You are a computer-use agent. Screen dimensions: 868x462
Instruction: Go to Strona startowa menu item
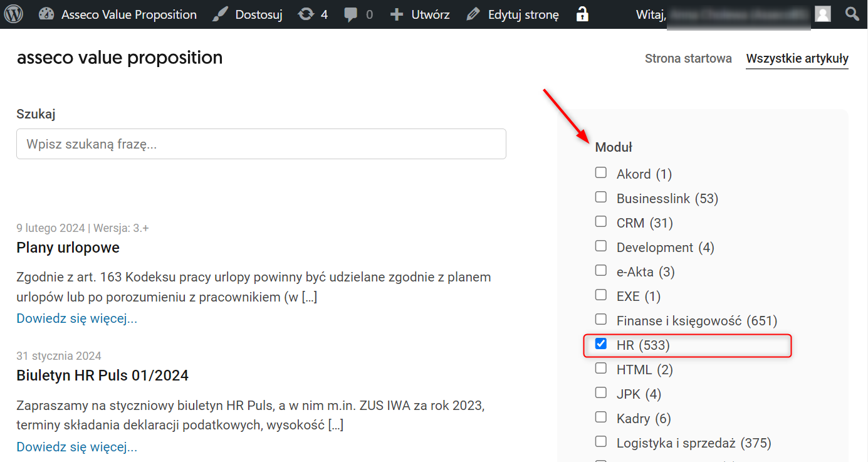click(x=688, y=58)
